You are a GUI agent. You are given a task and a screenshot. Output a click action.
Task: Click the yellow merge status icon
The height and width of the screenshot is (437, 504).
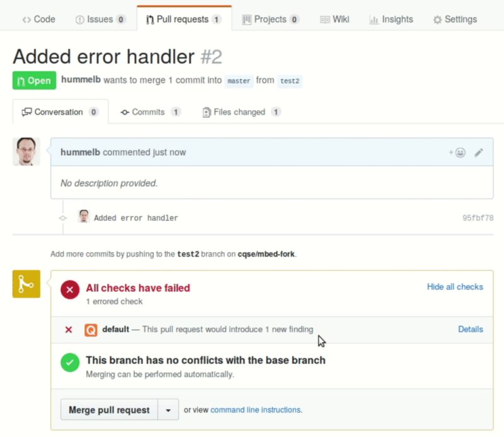pyautogui.click(x=26, y=284)
